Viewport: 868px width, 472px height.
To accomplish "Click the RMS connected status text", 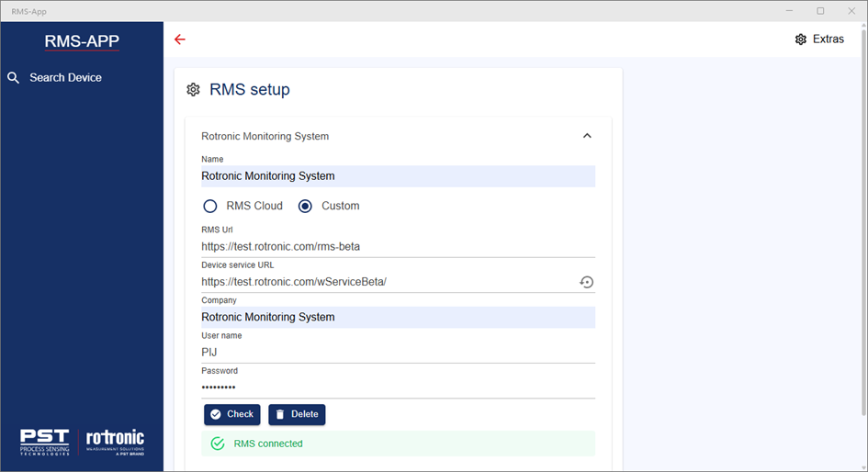I will [268, 444].
